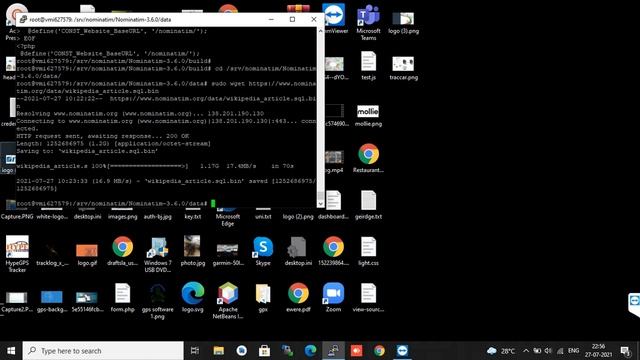Image resolution: width=640 pixels, height=360 pixels.
Task: Open the volume control in tray
Action: [549, 351]
